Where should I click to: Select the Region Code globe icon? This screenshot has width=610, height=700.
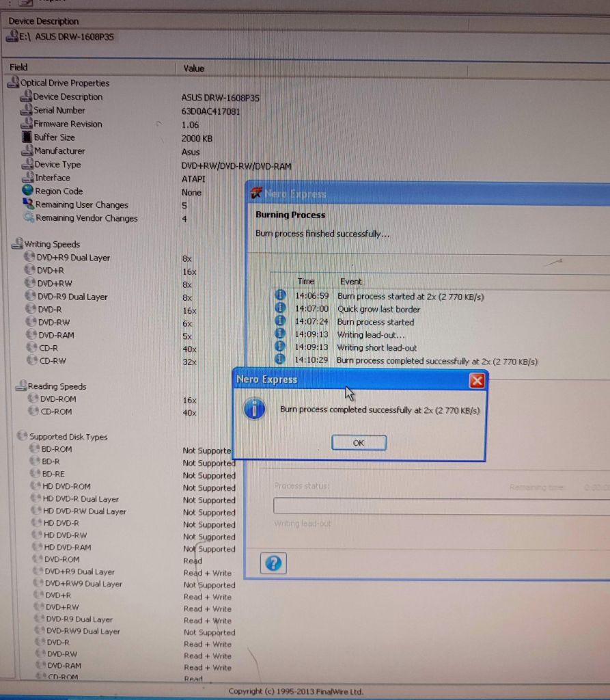(x=28, y=190)
